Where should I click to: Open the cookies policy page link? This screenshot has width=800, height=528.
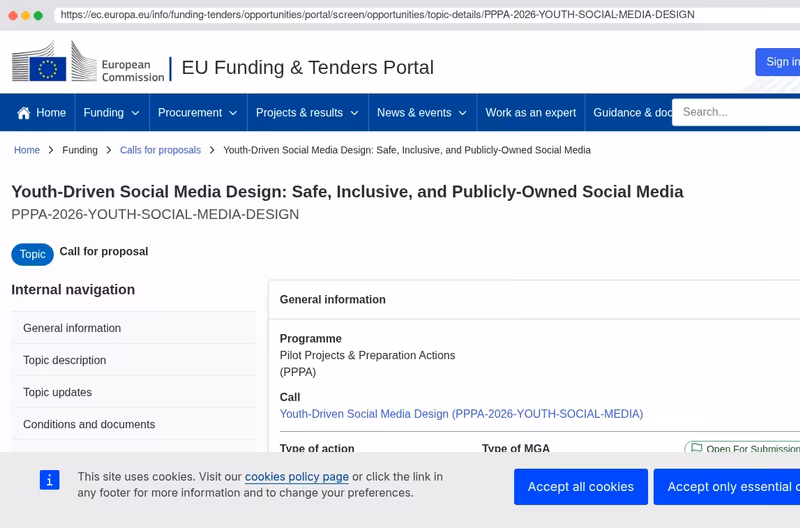[297, 476]
